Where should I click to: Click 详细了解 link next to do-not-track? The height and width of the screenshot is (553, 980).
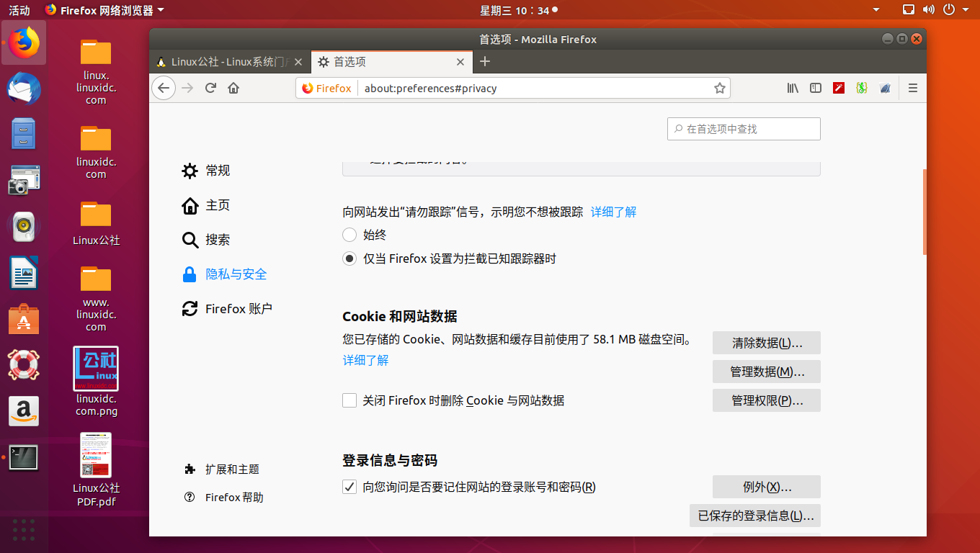point(614,212)
